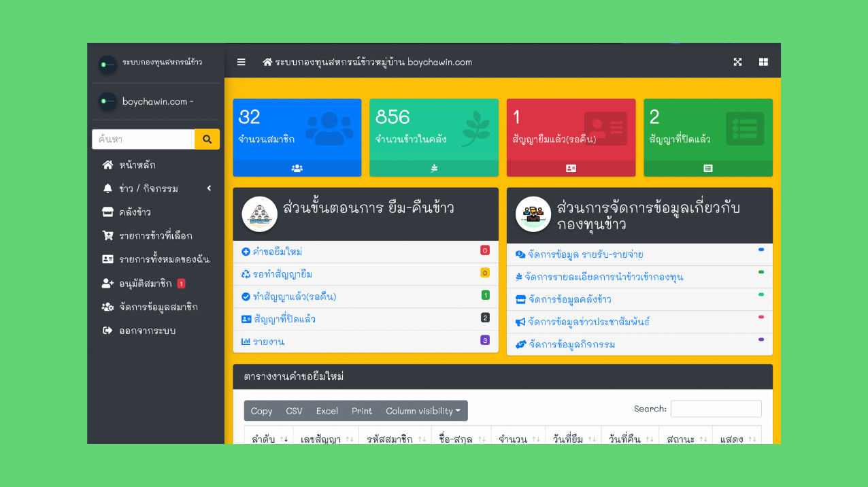The height and width of the screenshot is (487, 868).
Task: Click the round image in ยืม-คืนข้าว header
Action: click(260, 214)
